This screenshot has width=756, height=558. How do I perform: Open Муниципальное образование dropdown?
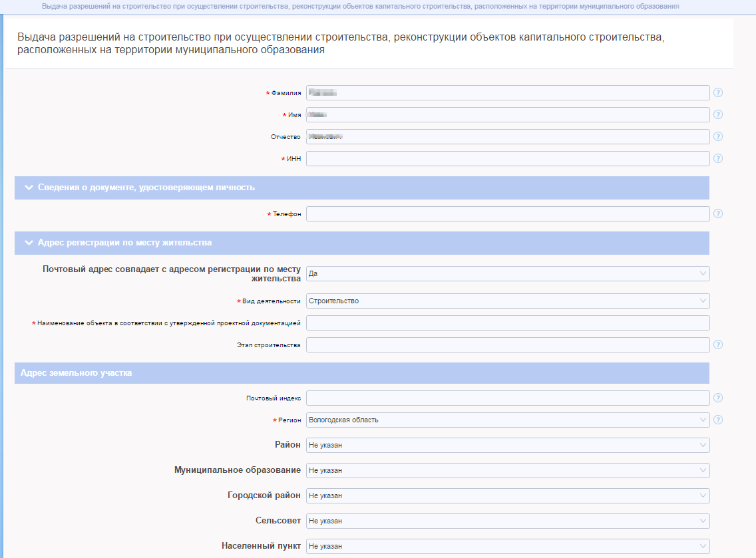tap(507, 470)
